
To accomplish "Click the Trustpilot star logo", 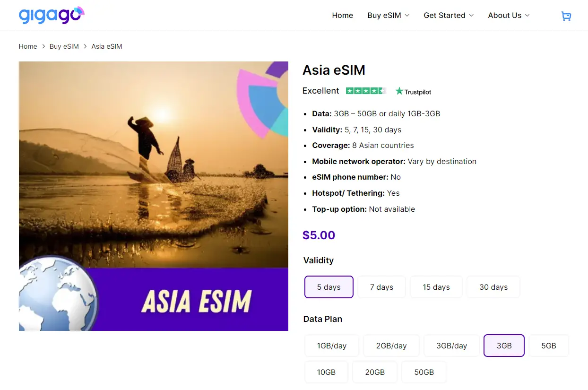I will tap(414, 91).
